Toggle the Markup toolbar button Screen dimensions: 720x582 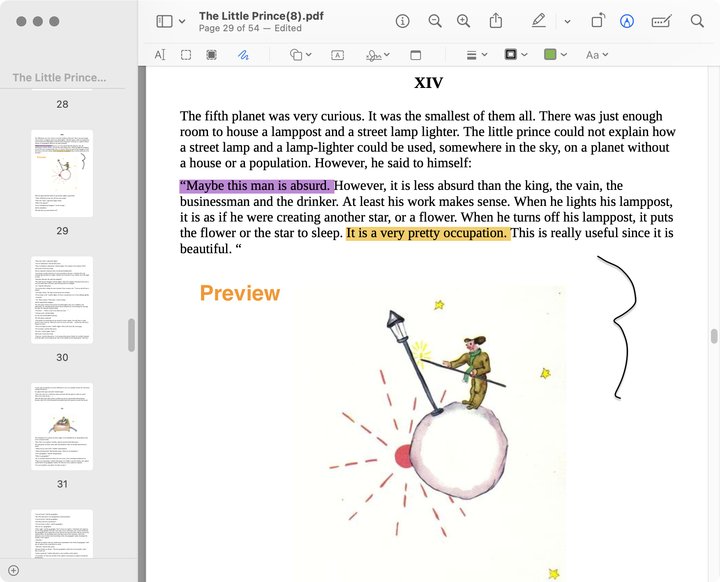627,21
